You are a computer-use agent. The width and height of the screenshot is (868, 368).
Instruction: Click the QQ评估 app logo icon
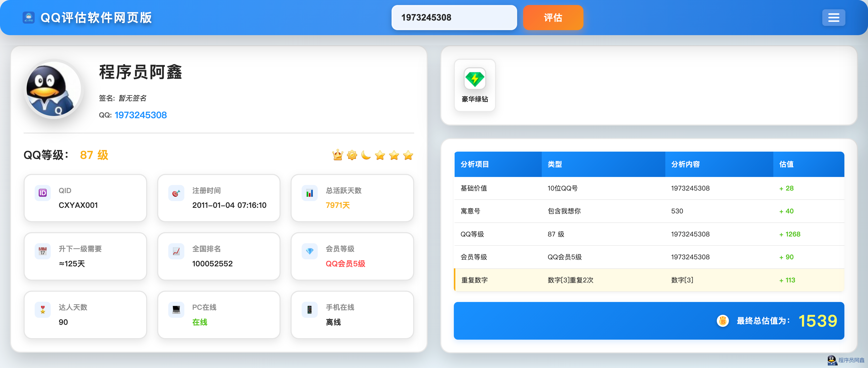click(x=29, y=18)
